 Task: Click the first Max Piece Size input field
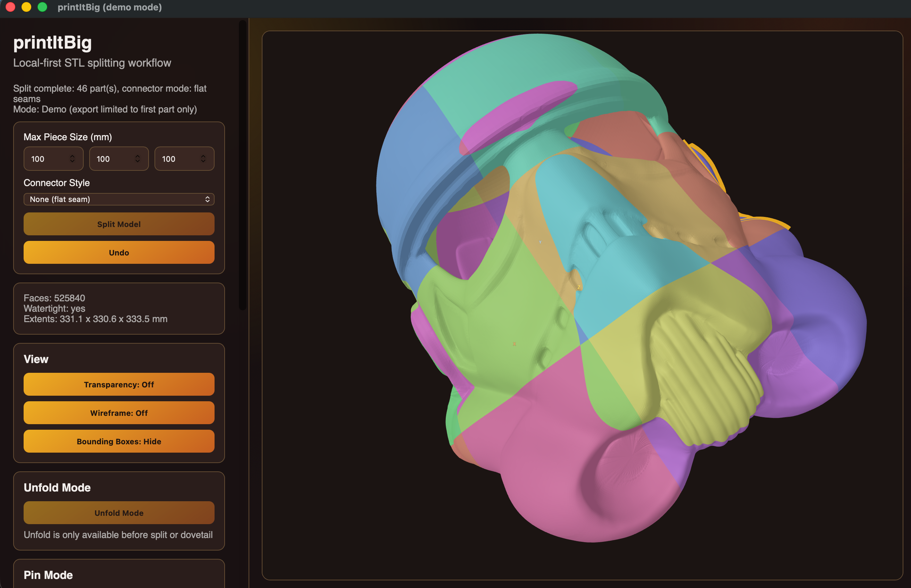tap(47, 158)
